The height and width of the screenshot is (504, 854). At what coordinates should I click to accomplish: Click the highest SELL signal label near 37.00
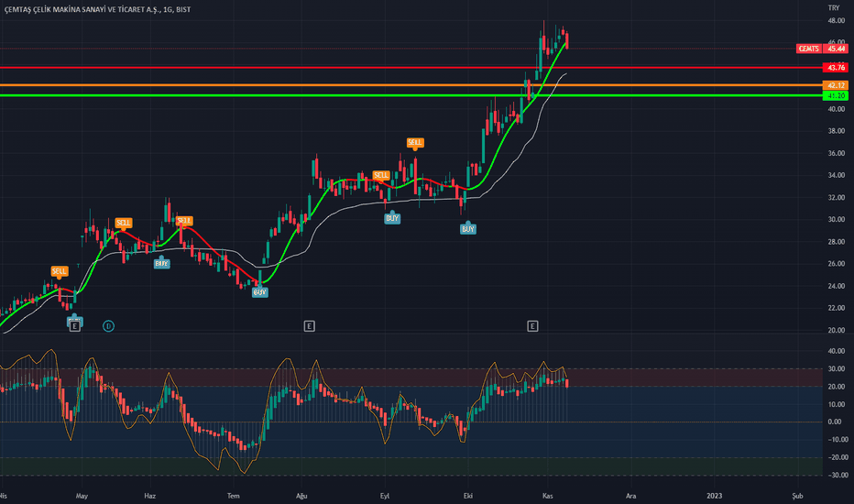pyautogui.click(x=415, y=142)
